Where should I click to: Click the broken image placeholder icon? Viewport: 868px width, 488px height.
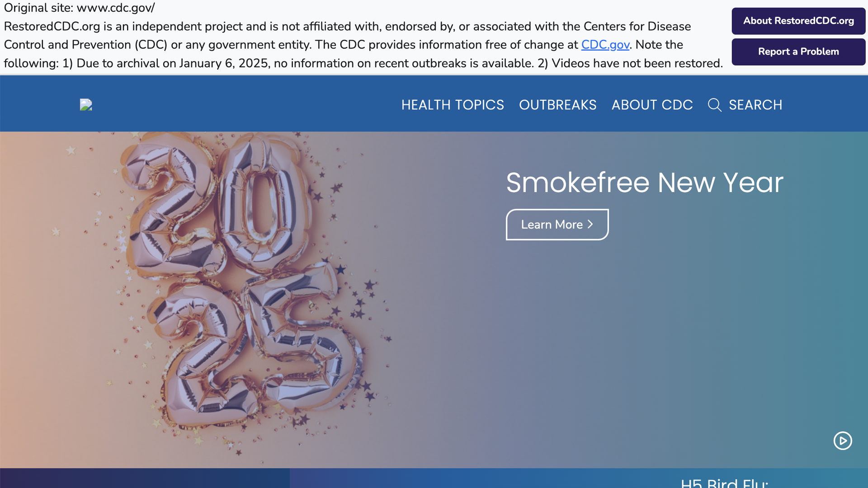[85, 104]
